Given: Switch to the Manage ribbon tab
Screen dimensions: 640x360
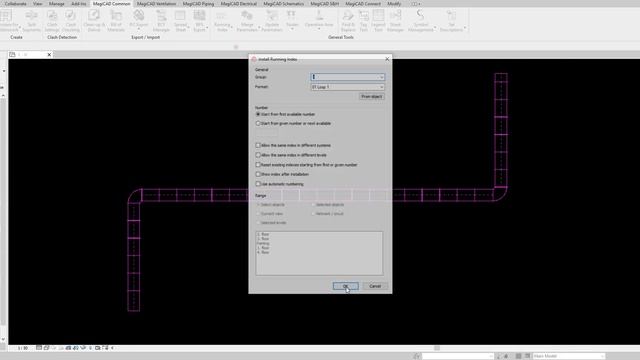Looking at the screenshot, I should tap(57, 4).
